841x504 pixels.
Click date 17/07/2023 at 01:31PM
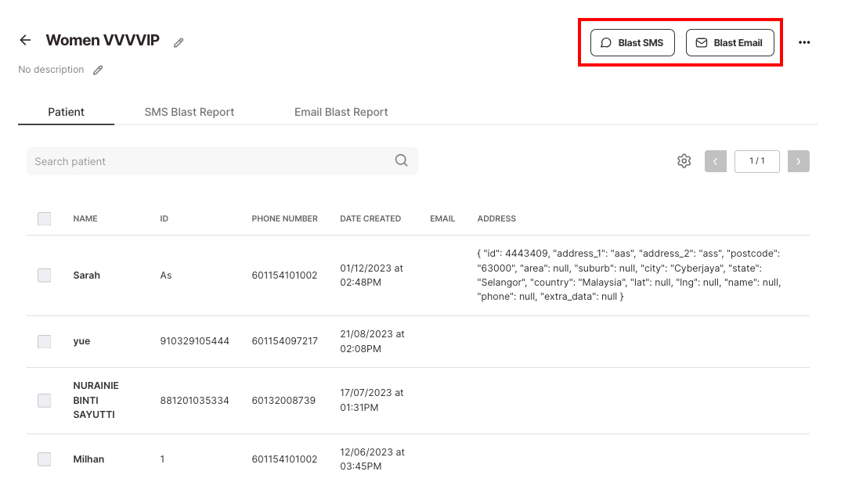coord(372,401)
